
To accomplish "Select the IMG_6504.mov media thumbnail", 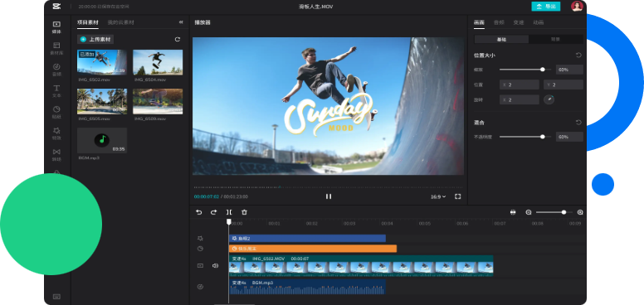I will click(x=158, y=62).
